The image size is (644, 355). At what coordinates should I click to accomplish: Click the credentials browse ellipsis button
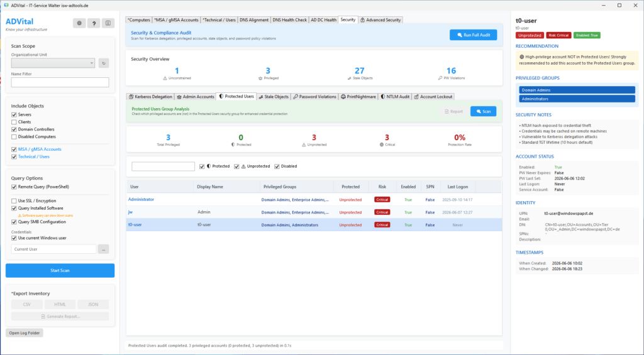click(x=104, y=249)
